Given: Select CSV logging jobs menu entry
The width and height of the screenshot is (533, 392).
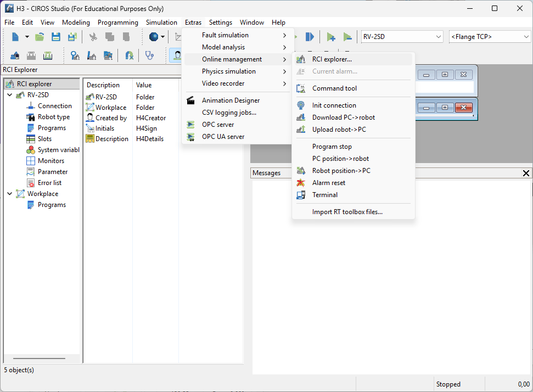Looking at the screenshot, I should click(x=237, y=113).
